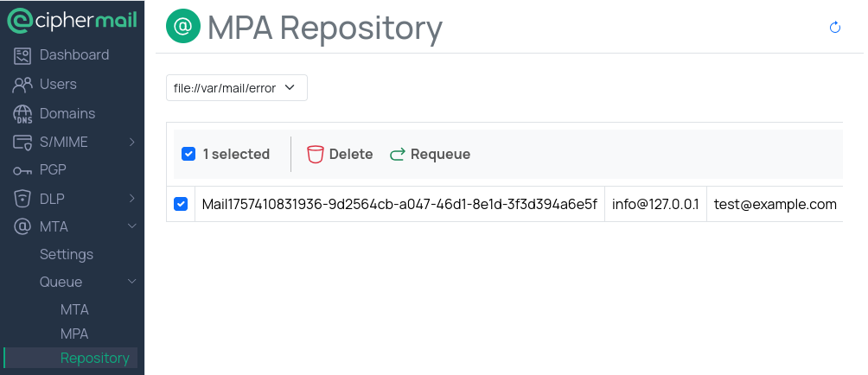Expand the S/MIME submenu chevron
The height and width of the screenshot is (375, 868).
click(132, 142)
